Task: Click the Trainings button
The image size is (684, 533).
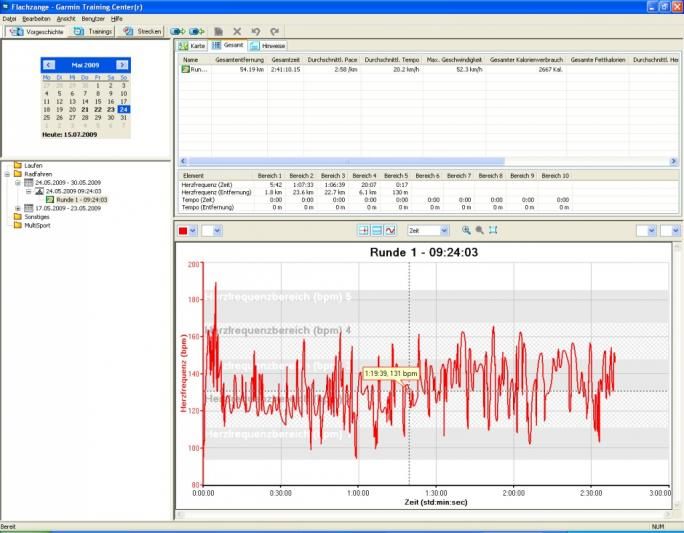Action: [92, 32]
